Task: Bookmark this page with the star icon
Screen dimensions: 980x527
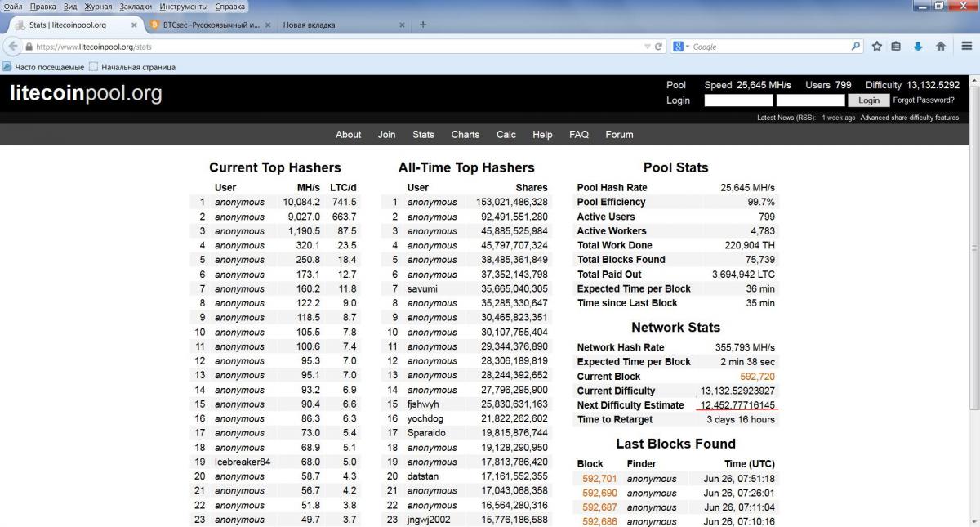Action: (876, 47)
